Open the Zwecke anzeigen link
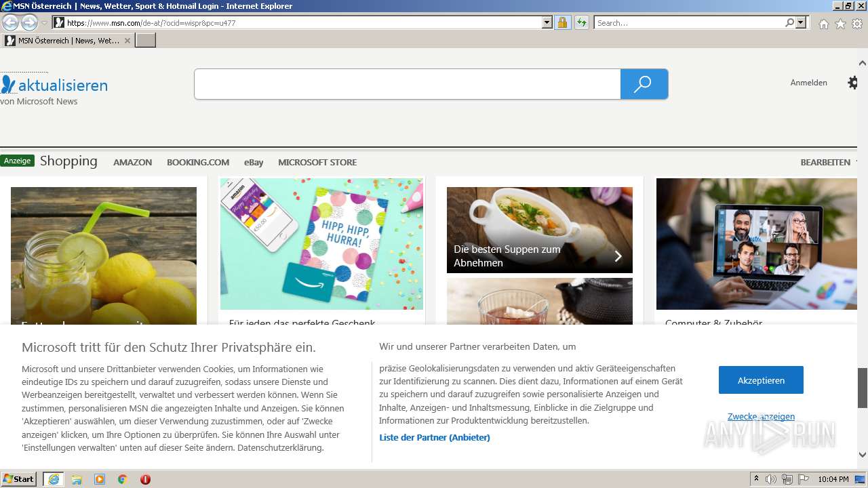 (761, 417)
